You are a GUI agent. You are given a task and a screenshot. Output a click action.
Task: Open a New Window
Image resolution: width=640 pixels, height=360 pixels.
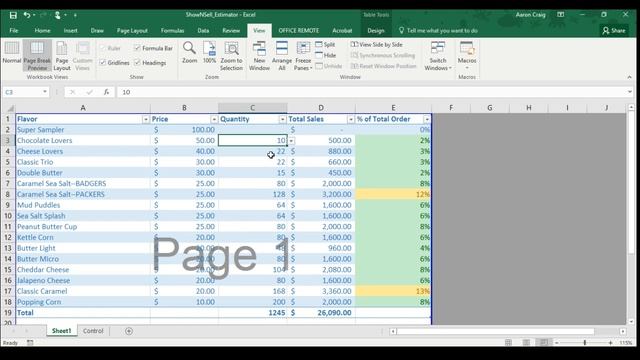pos(259,56)
